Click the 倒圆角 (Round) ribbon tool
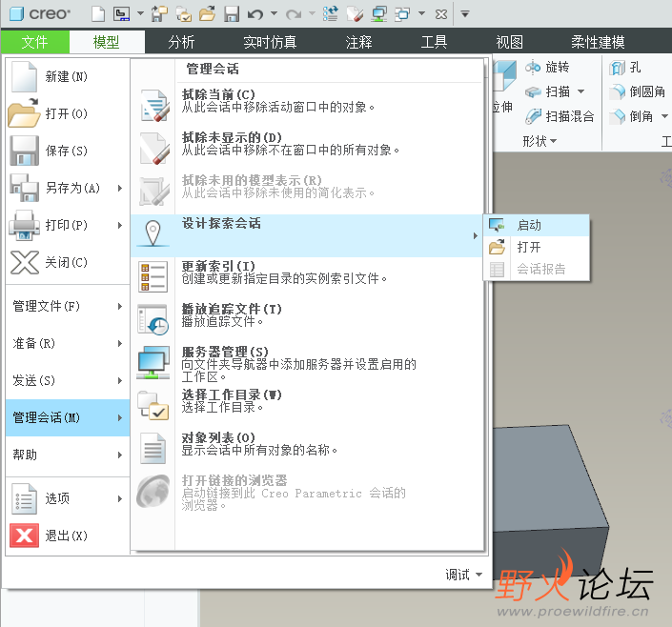The width and height of the screenshot is (672, 627). 638,91
